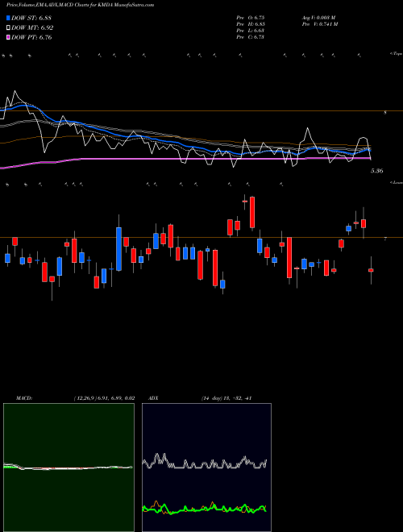Click the Lows marker label
Viewport: 403px width, 532px height.
point(397,182)
